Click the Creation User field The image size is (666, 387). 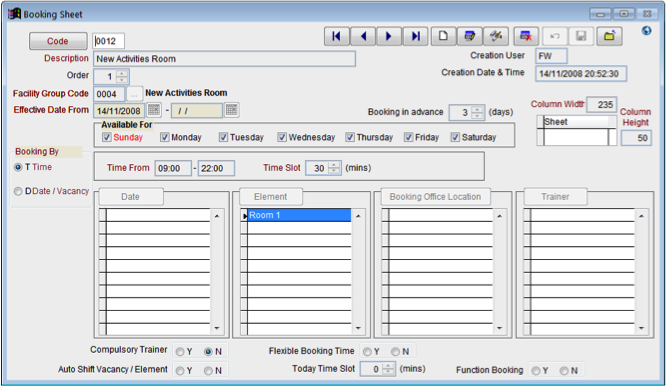(x=551, y=56)
